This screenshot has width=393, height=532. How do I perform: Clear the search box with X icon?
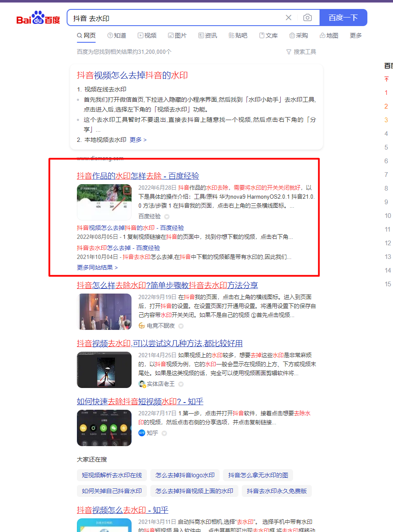coord(288,18)
